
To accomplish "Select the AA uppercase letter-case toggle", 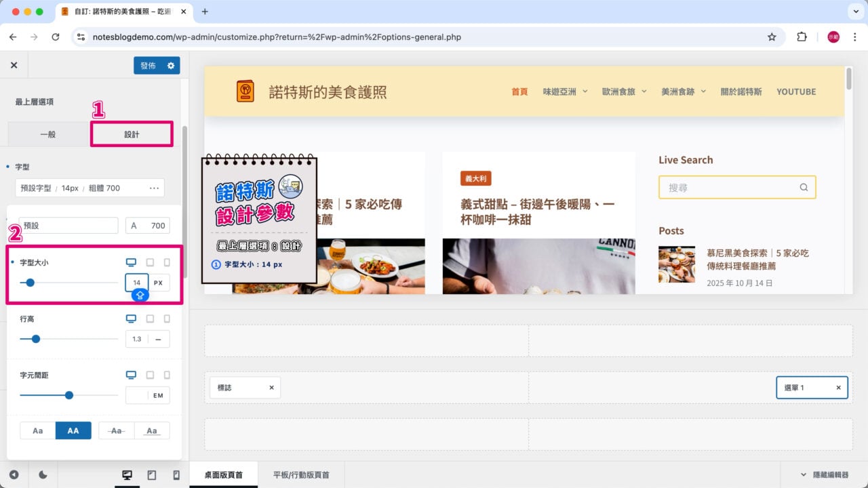I will [x=73, y=430].
